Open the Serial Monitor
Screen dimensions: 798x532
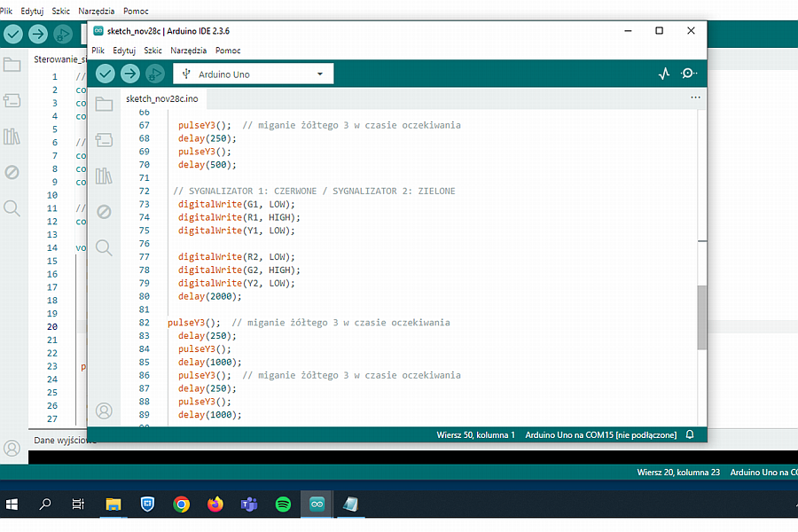(x=689, y=74)
